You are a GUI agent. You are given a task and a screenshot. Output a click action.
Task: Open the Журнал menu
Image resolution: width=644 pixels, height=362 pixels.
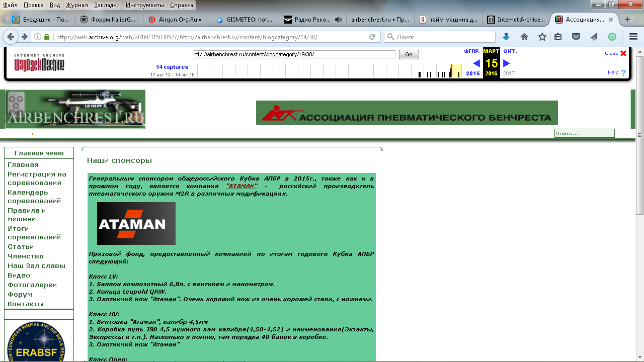click(x=77, y=5)
